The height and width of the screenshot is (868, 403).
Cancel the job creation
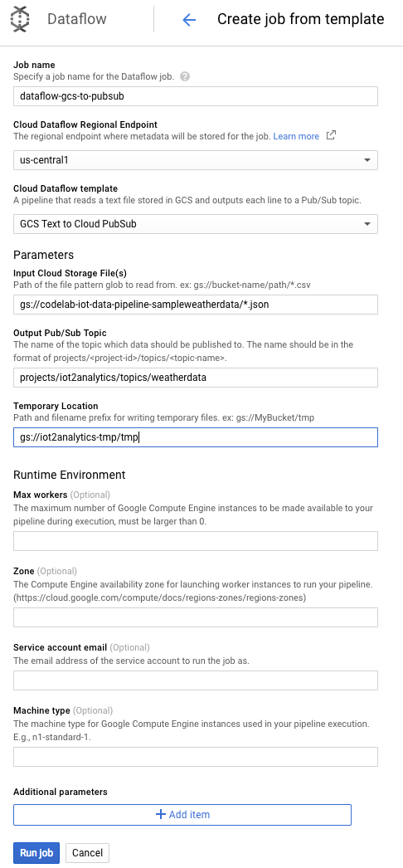coord(87,852)
